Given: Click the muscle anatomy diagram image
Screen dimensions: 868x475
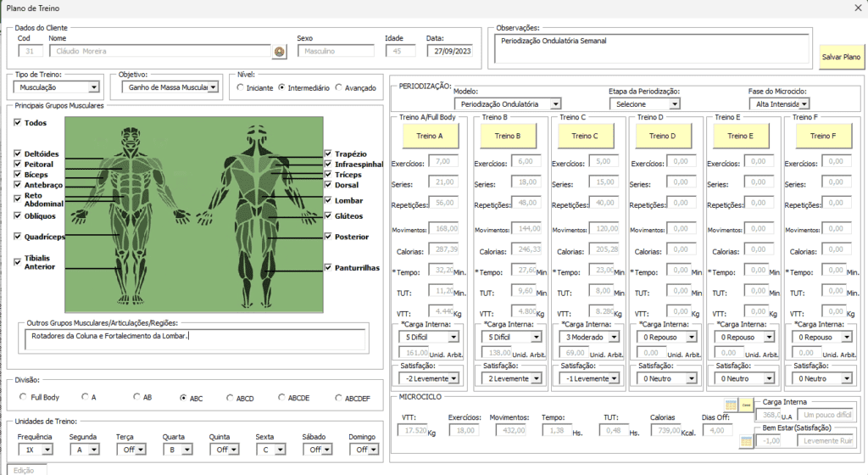Looking at the screenshot, I should [x=194, y=215].
